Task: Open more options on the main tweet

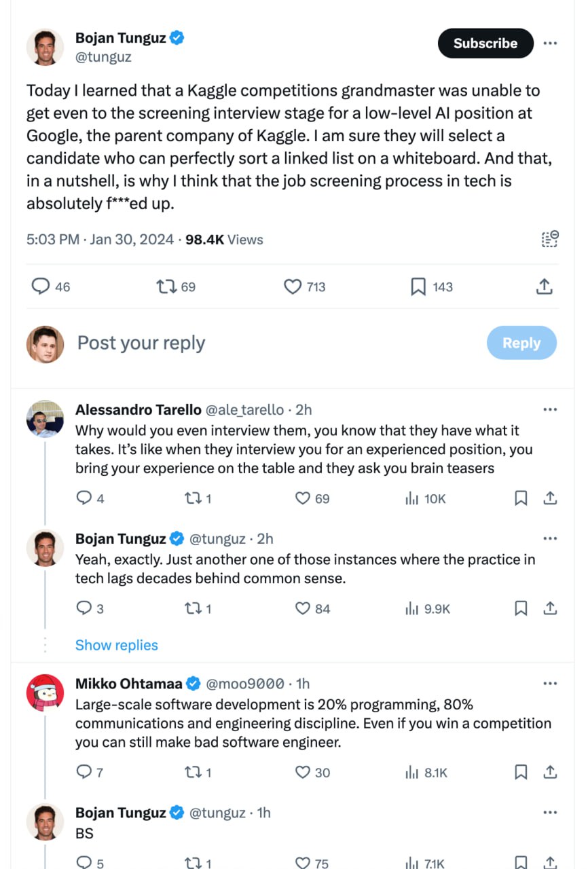Action: (550, 43)
